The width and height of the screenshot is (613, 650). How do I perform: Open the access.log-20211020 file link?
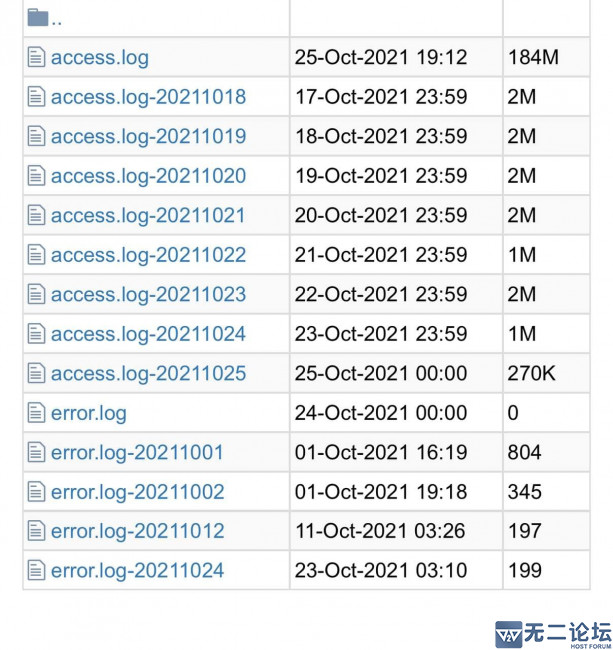(148, 176)
